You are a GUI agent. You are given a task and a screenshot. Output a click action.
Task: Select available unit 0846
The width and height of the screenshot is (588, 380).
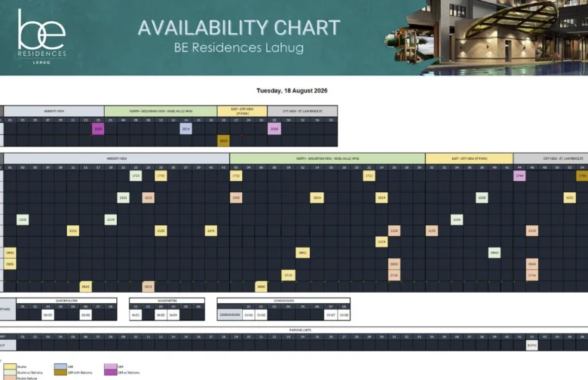(x=532, y=264)
